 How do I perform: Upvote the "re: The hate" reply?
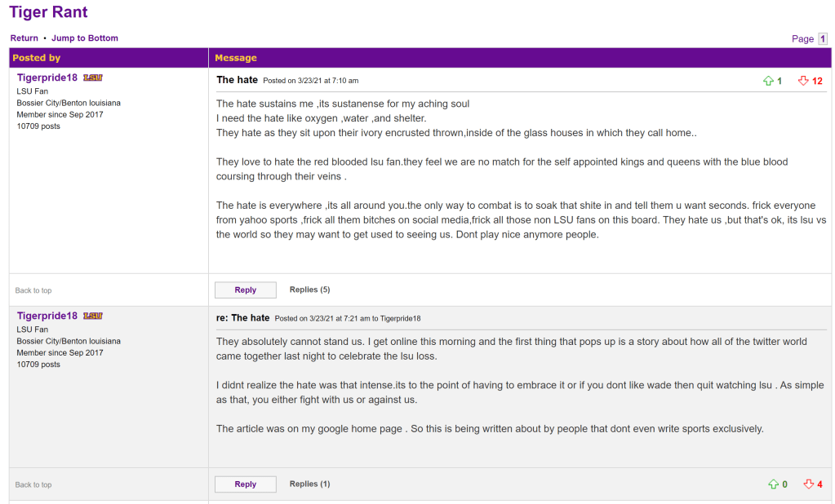773,484
